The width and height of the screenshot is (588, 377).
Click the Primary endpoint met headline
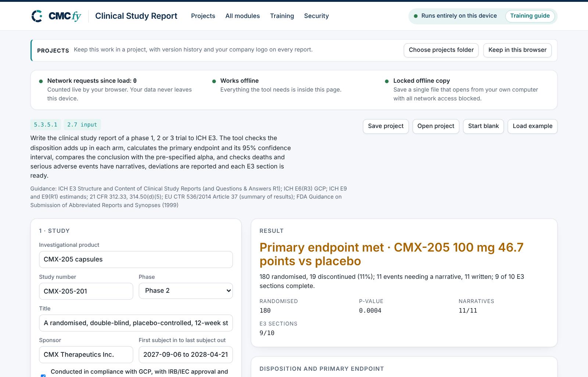click(x=391, y=254)
